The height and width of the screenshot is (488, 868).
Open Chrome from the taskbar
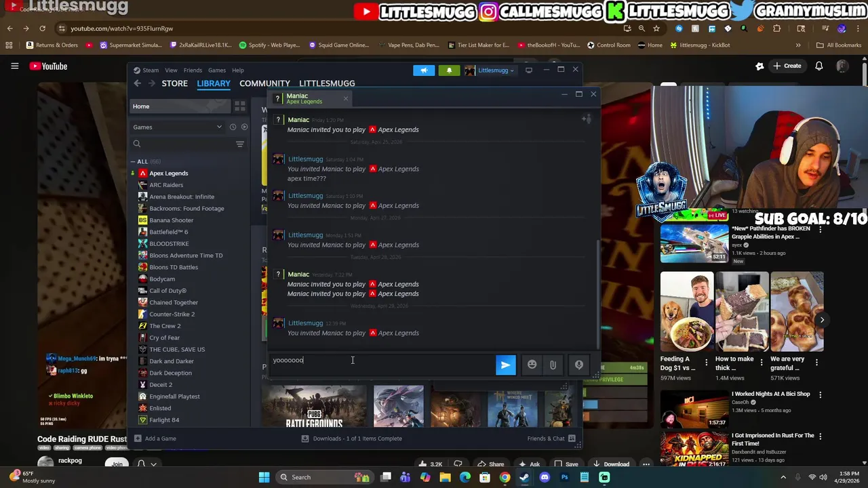(505, 477)
